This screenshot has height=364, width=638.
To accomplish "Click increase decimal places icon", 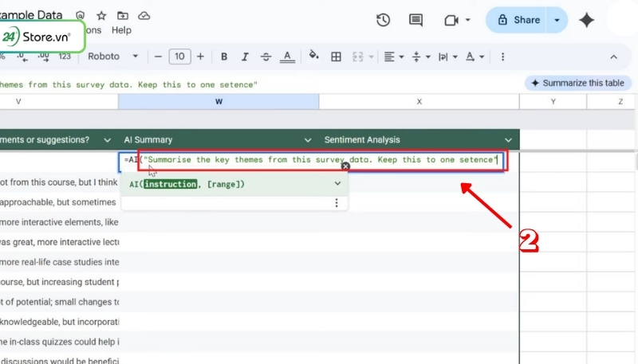I will coord(44,57).
